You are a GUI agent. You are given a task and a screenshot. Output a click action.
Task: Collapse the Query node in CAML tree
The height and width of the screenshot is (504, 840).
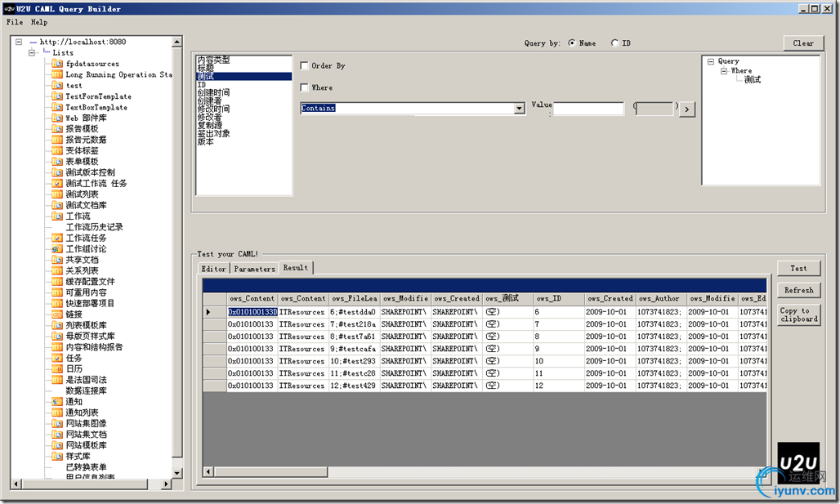coord(711,61)
